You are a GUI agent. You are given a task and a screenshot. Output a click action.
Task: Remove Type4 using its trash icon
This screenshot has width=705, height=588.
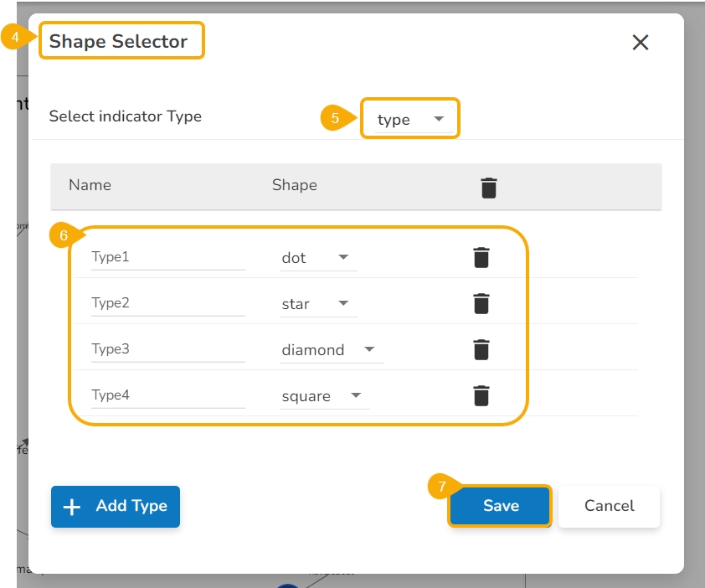pos(481,395)
